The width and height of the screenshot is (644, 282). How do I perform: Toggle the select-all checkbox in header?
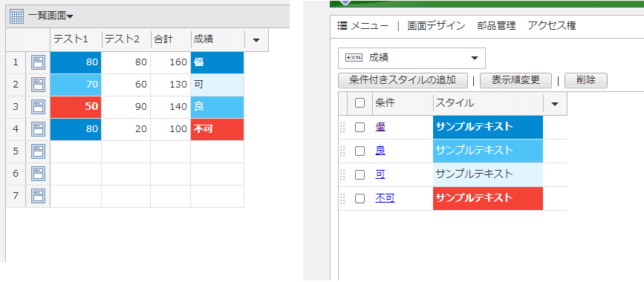(360, 103)
